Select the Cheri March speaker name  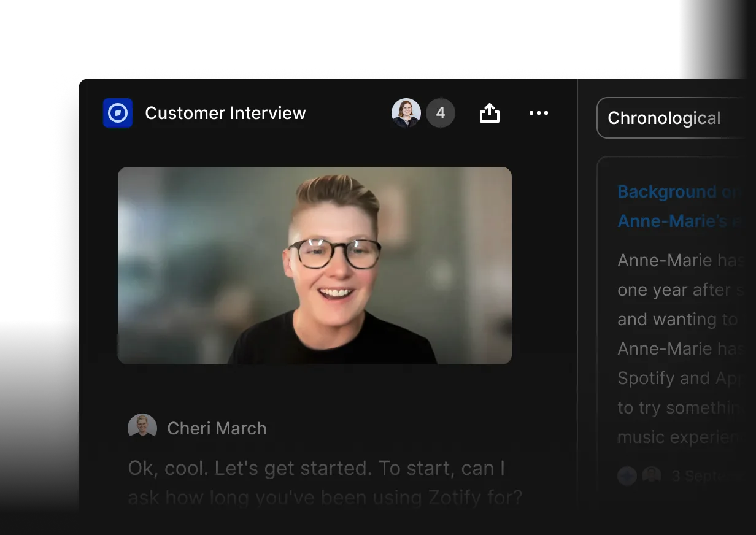coord(217,428)
